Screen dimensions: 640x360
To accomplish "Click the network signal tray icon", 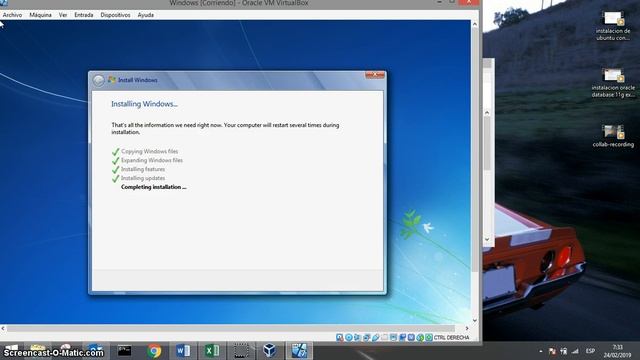I will [576, 351].
